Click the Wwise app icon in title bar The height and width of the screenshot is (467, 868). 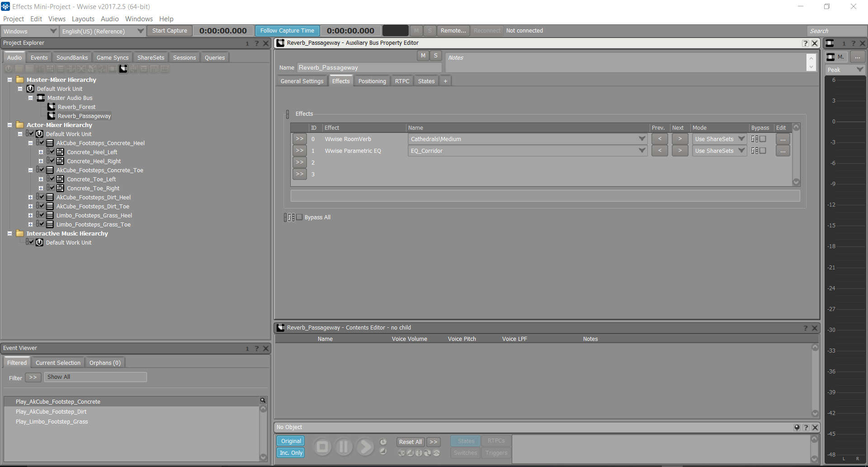5,6
